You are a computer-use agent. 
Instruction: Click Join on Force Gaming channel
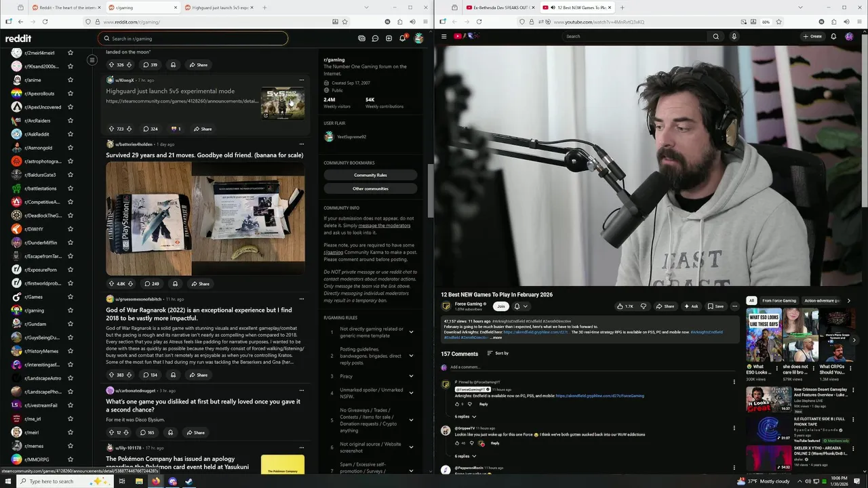coord(500,306)
